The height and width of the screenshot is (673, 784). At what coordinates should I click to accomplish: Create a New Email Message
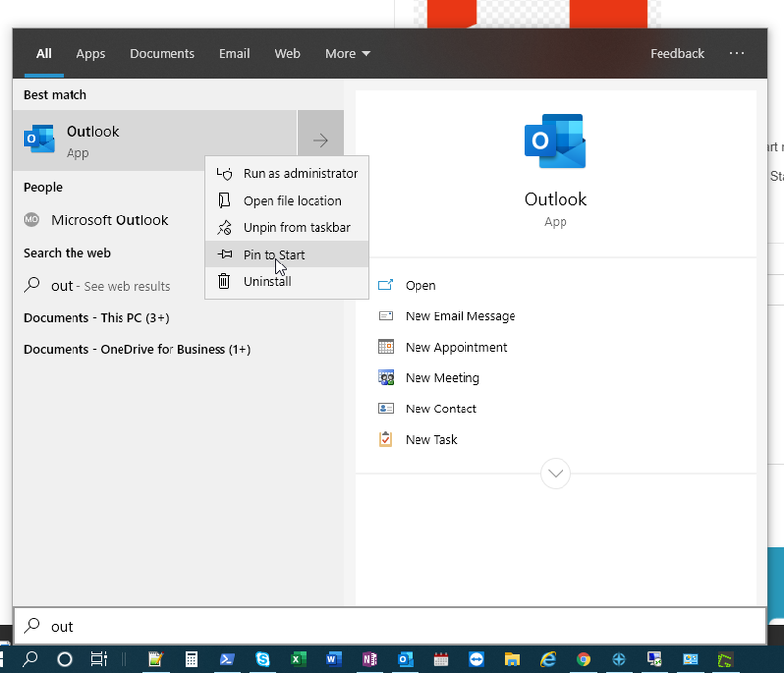(x=460, y=316)
